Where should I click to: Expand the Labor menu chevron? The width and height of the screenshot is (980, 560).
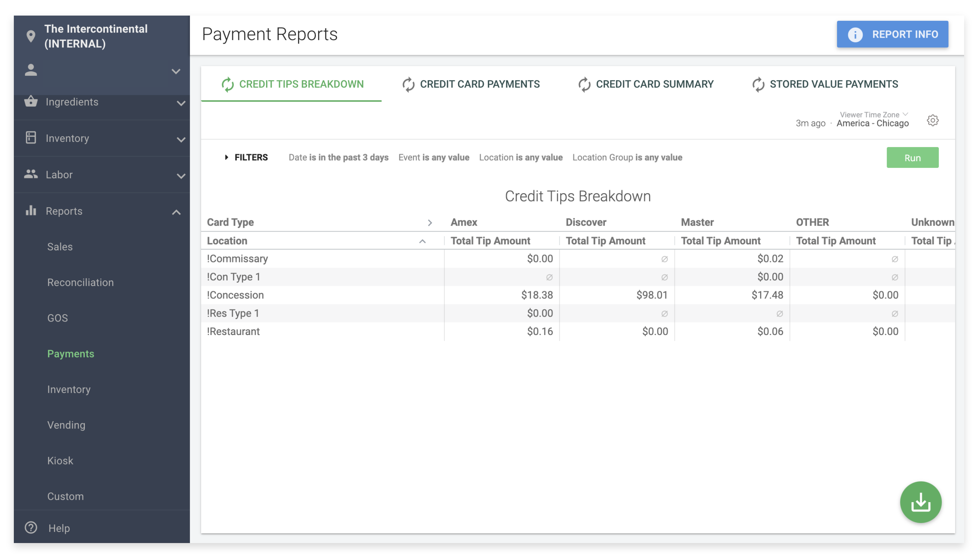click(x=181, y=176)
